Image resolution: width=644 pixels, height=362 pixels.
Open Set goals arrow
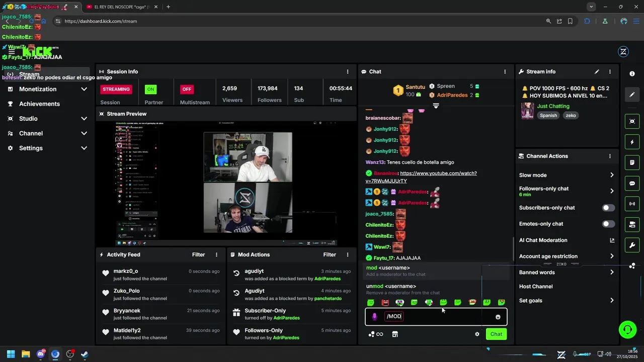click(x=612, y=301)
